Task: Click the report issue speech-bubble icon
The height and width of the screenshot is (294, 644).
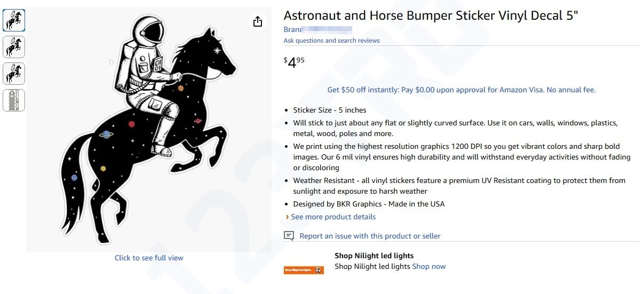Action: pyautogui.click(x=289, y=236)
